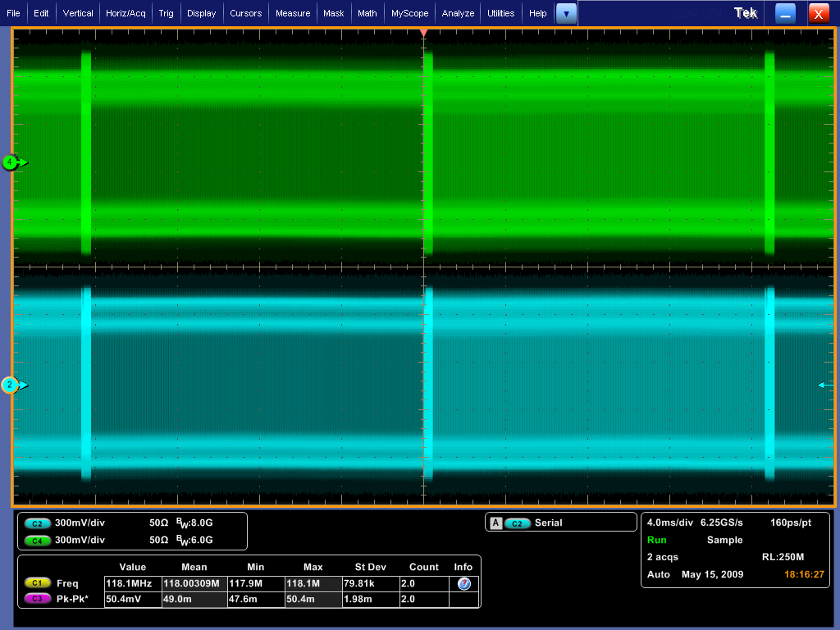Screen dimensions: 840x630
Task: Click the 4.0ms/div horizontal scale readout
Action: [669, 523]
